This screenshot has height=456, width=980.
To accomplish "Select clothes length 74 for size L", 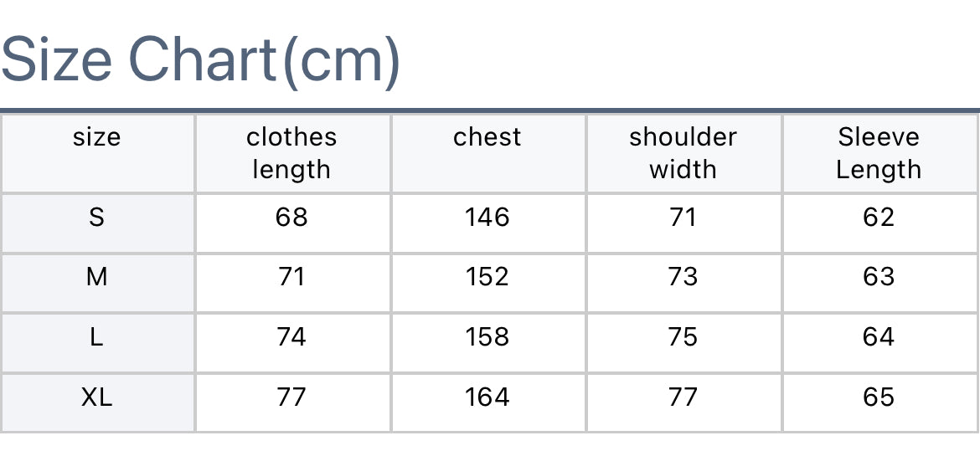I will (291, 337).
